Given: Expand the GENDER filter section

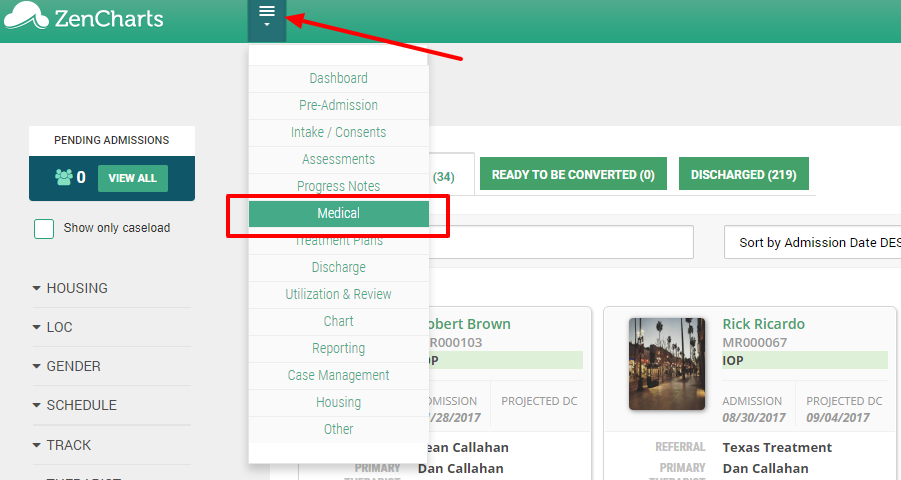Looking at the screenshot, I should point(67,366).
